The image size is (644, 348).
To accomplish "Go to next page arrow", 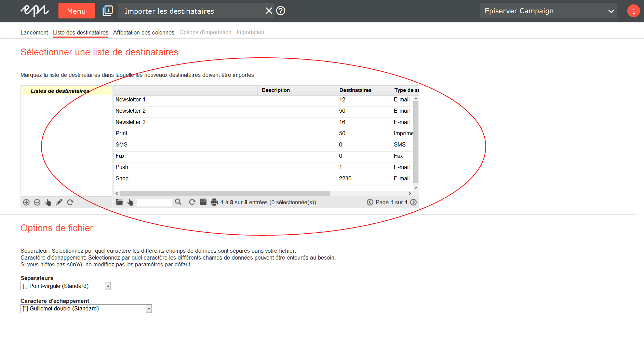I will tap(413, 202).
